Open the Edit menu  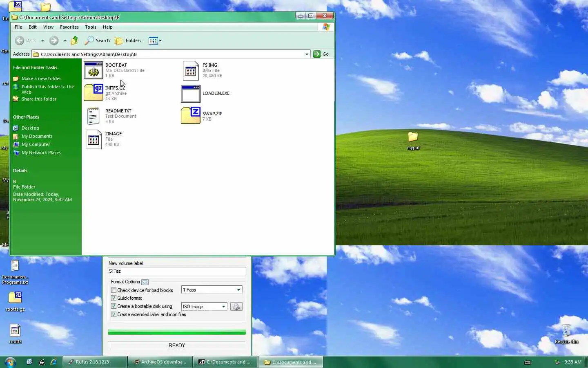pyautogui.click(x=33, y=27)
